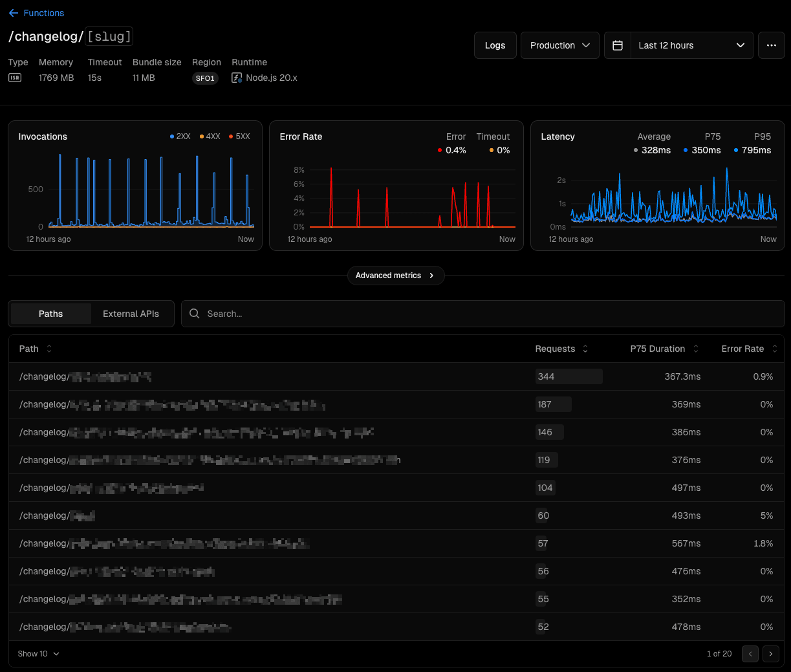Open the Show 10 rows dropdown
Viewport: 791px width, 672px height.
(38, 654)
